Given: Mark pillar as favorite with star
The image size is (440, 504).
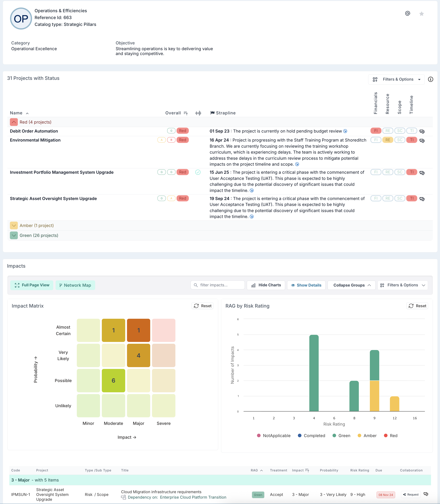Looking at the screenshot, I should [x=422, y=14].
